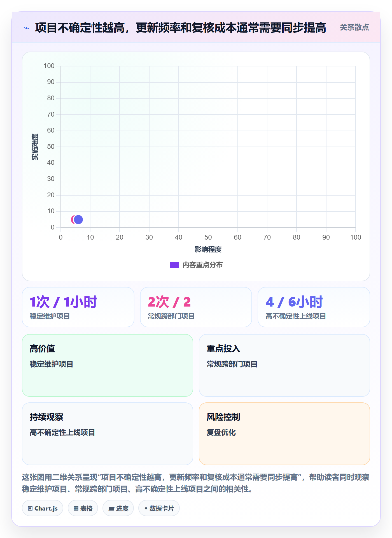Open the Chart.js tag
The height and width of the screenshot is (538, 392).
point(43,508)
